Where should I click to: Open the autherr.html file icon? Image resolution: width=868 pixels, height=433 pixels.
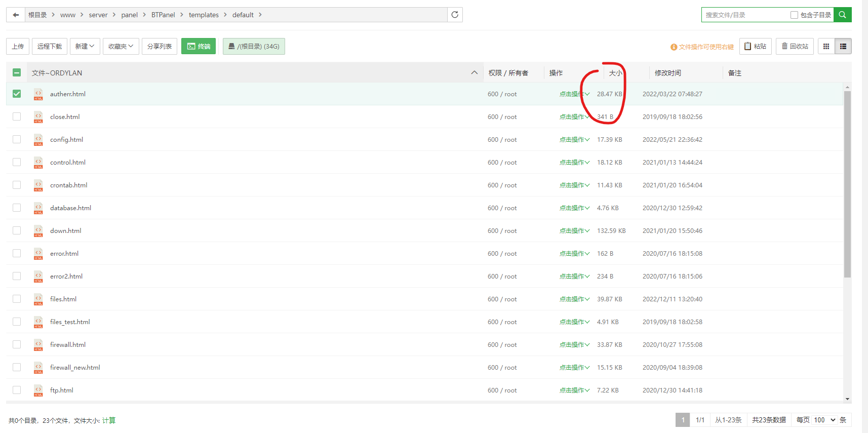click(38, 94)
